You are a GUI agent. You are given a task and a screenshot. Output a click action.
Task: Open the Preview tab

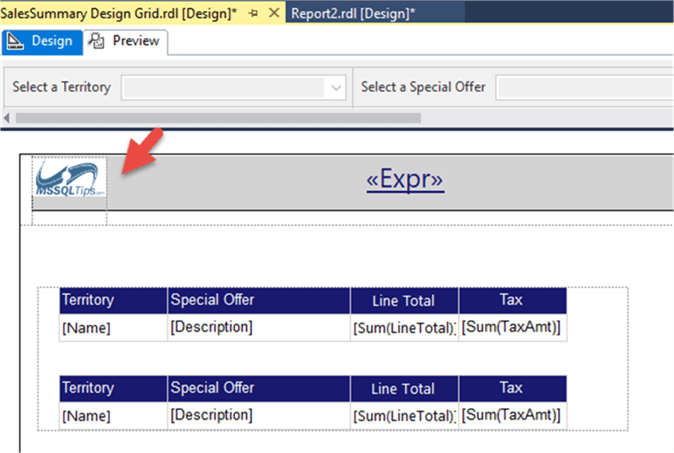pyautogui.click(x=125, y=42)
